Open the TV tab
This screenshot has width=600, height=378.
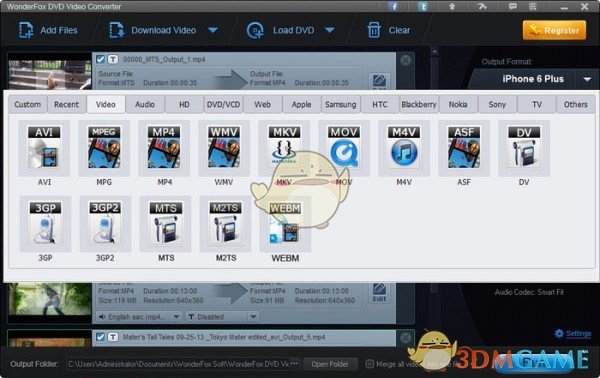click(536, 104)
